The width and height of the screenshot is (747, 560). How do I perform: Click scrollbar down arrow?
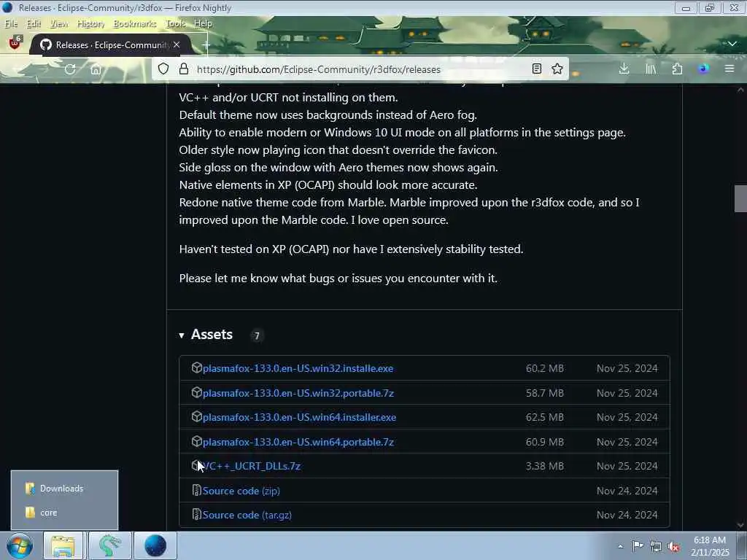click(741, 525)
